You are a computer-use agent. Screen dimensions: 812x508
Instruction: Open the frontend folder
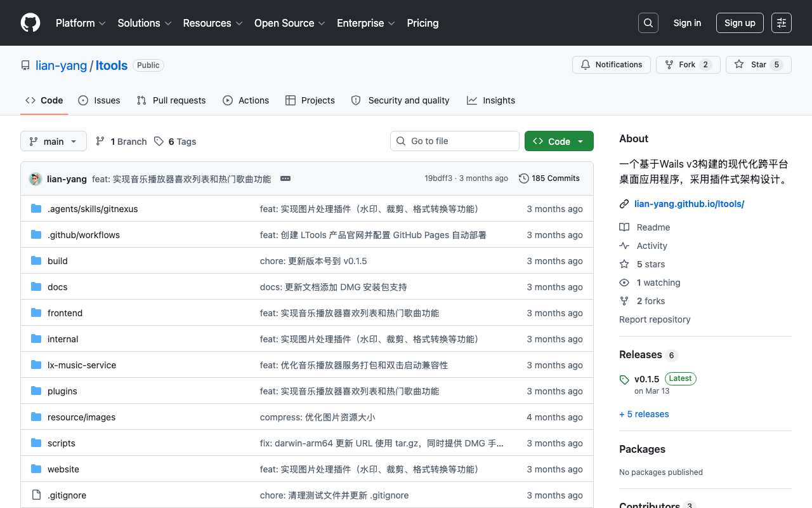pos(65,313)
